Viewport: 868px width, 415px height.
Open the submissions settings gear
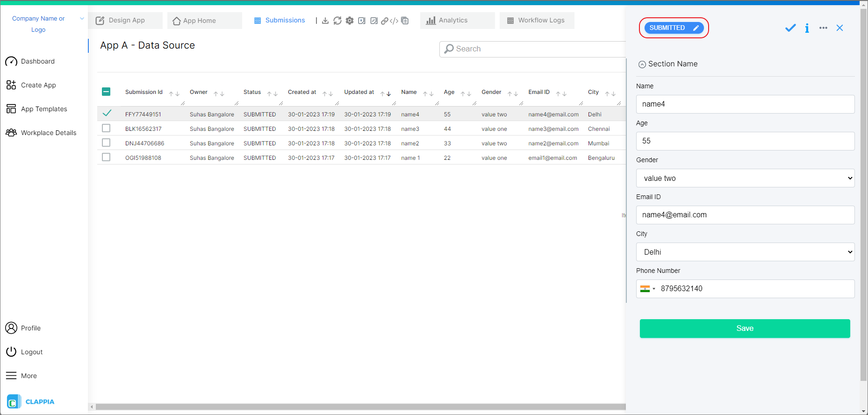click(x=350, y=21)
